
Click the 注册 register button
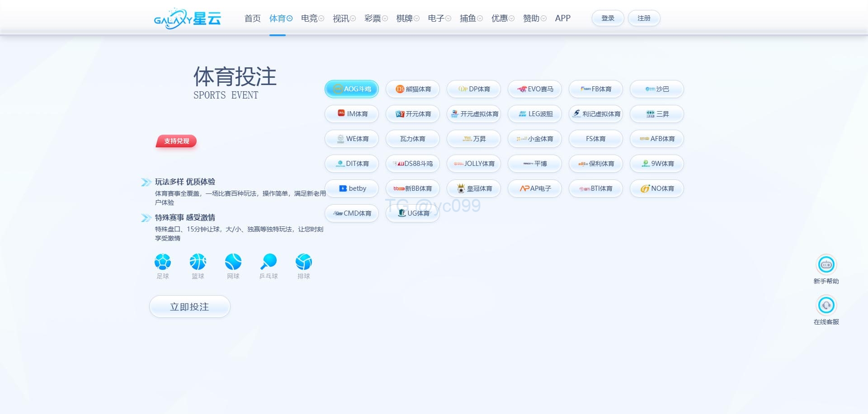pyautogui.click(x=644, y=19)
